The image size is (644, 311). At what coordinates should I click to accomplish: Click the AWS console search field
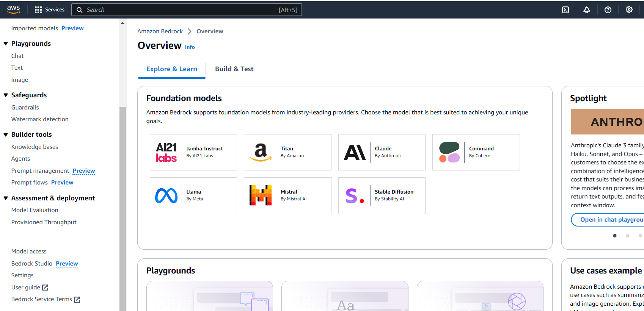[x=187, y=10]
